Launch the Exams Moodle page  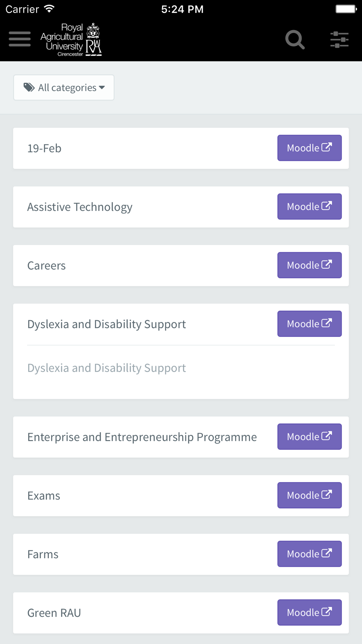coord(309,495)
